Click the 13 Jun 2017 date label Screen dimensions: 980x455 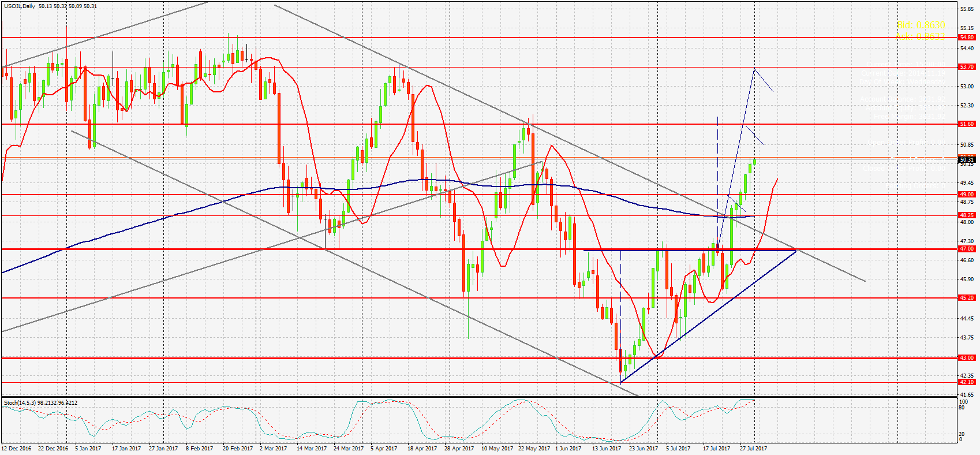[x=607, y=449]
